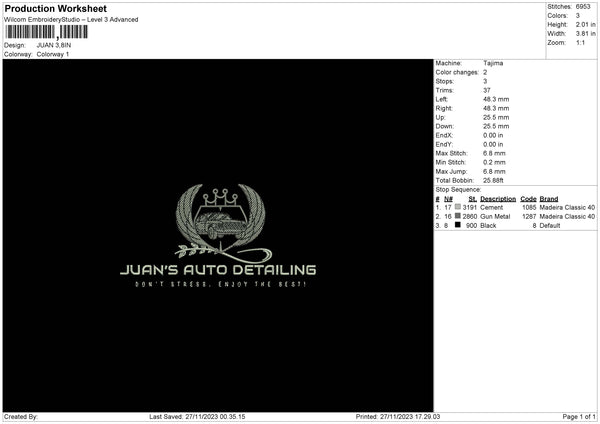
Task: Click the Max Jump value 6.8 mm
Action: tap(494, 171)
